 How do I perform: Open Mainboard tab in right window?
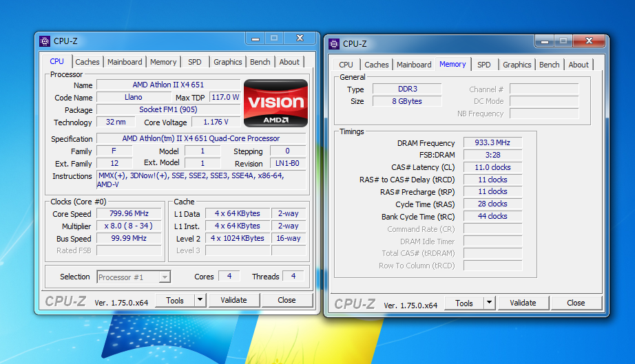click(414, 65)
